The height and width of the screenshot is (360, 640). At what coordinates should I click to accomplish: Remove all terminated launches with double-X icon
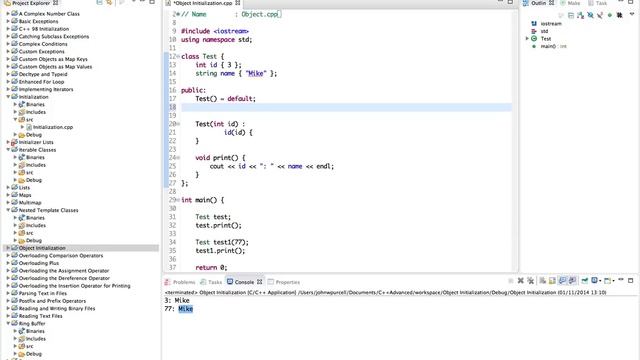pyautogui.click(x=531, y=281)
